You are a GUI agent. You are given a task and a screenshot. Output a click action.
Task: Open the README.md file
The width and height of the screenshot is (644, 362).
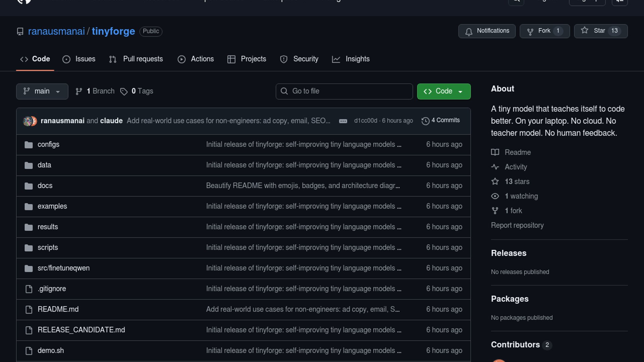(58, 309)
